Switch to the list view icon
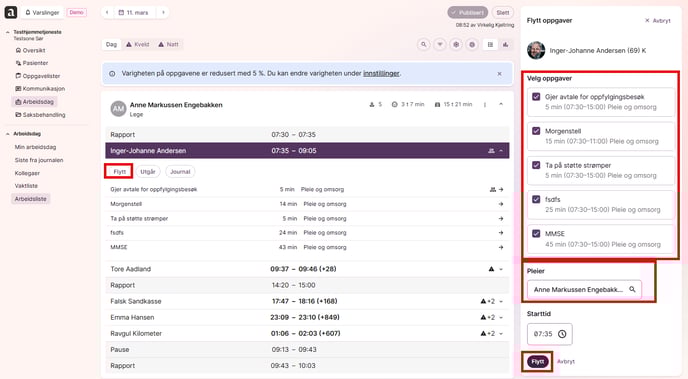 click(490, 44)
